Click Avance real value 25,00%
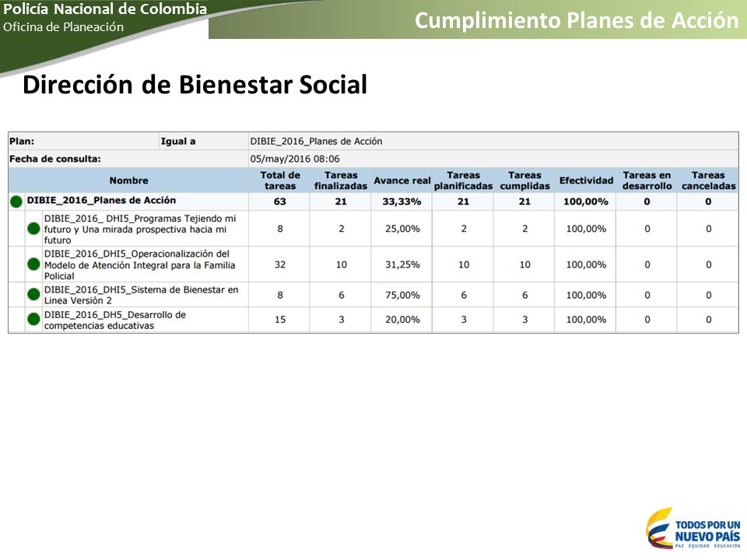Image resolution: width=747 pixels, height=560 pixels. (402, 229)
